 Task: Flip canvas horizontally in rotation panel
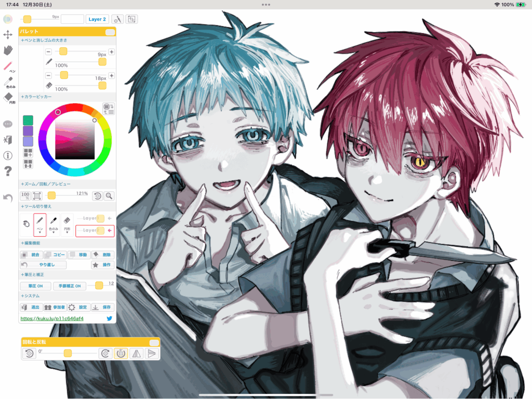(x=136, y=353)
